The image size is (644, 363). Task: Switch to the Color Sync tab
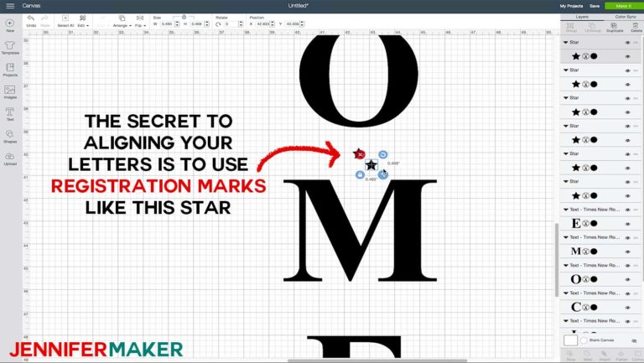tap(626, 17)
